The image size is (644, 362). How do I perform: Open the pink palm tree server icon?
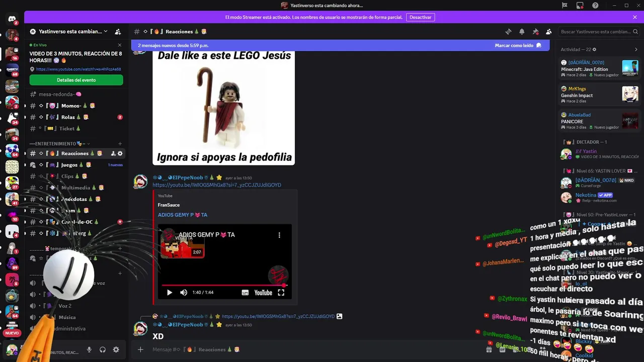click(12, 280)
